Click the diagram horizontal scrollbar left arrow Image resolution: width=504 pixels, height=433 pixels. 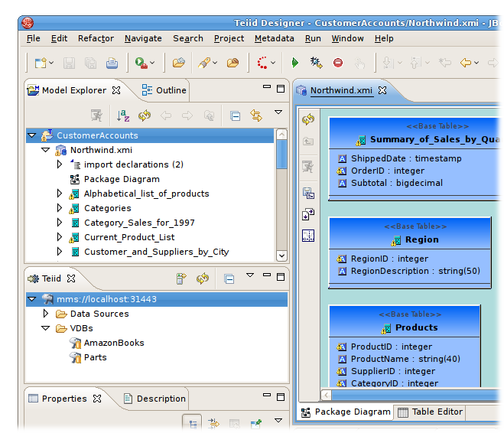click(x=327, y=395)
